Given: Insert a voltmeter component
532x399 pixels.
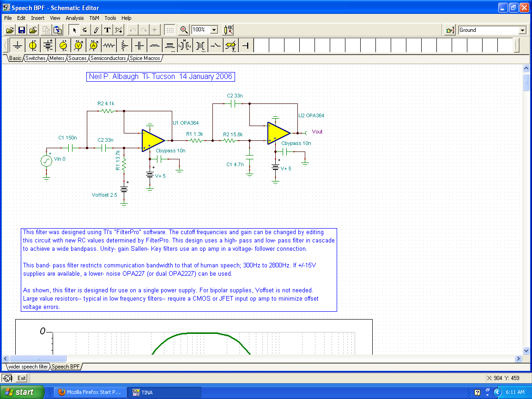Looking at the screenshot, I should (79, 45).
